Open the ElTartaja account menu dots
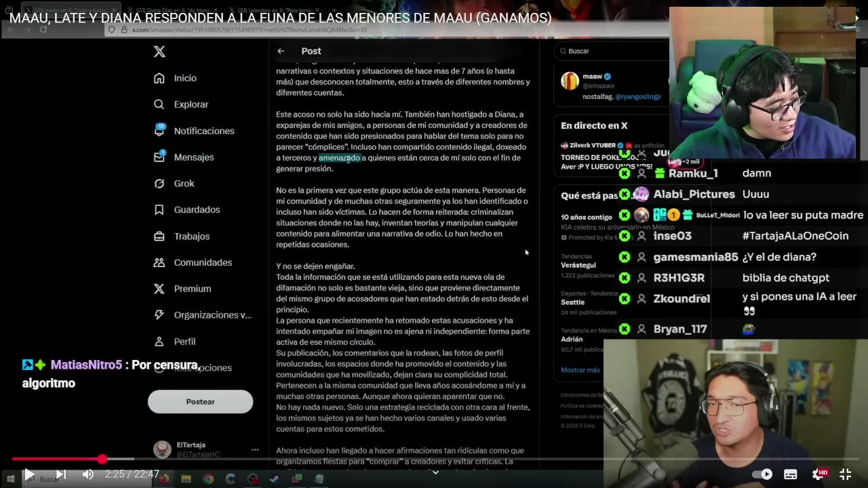Viewport: 868px width, 488px height. (x=255, y=449)
